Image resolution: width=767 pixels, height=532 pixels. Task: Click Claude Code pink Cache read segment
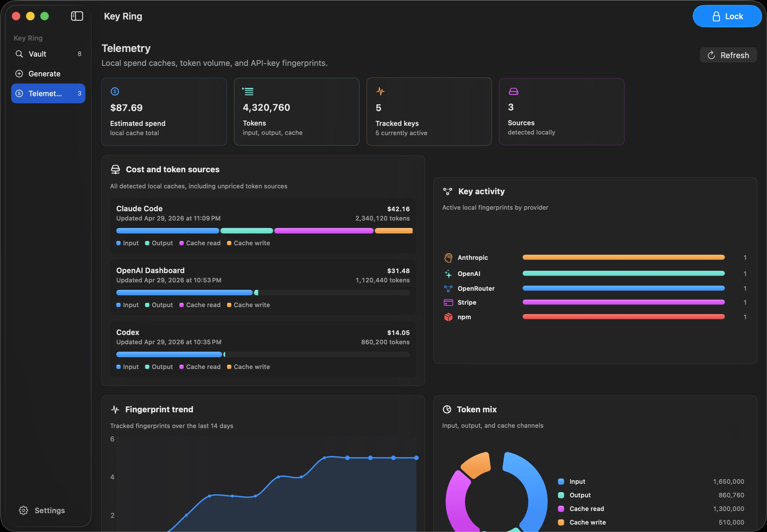click(x=324, y=231)
